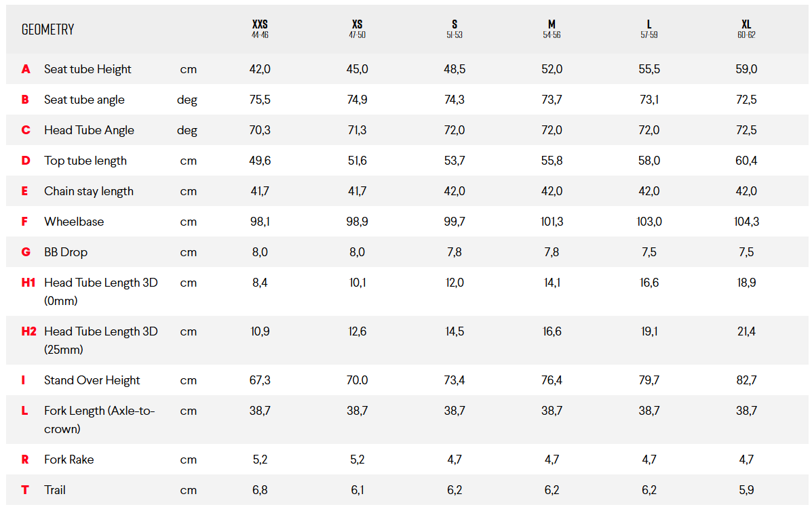Click the red H1 row marker
This screenshot has width=812, height=509.
[x=28, y=283]
